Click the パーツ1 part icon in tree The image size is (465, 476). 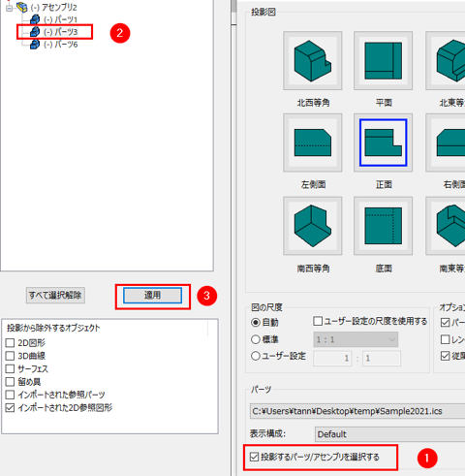pyautogui.click(x=35, y=19)
